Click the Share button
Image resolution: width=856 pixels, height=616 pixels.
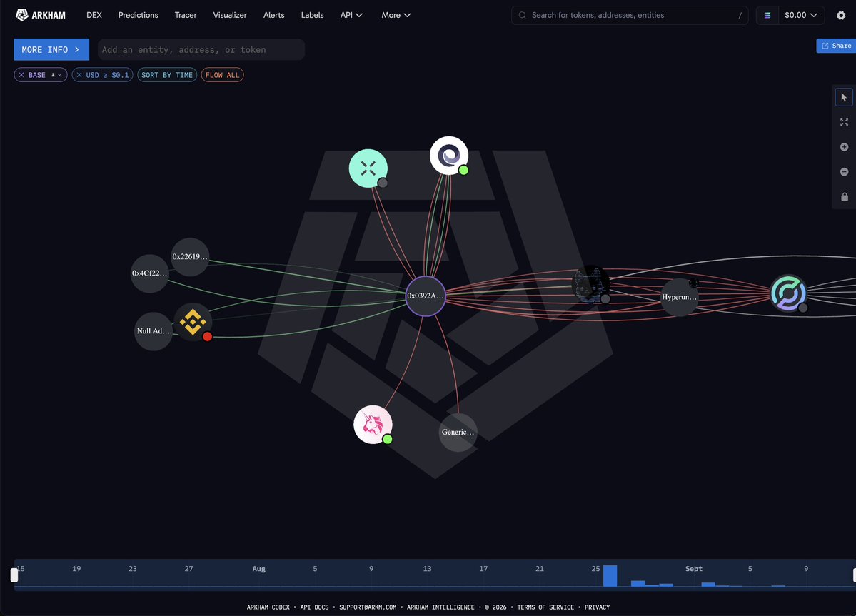pyautogui.click(x=836, y=46)
